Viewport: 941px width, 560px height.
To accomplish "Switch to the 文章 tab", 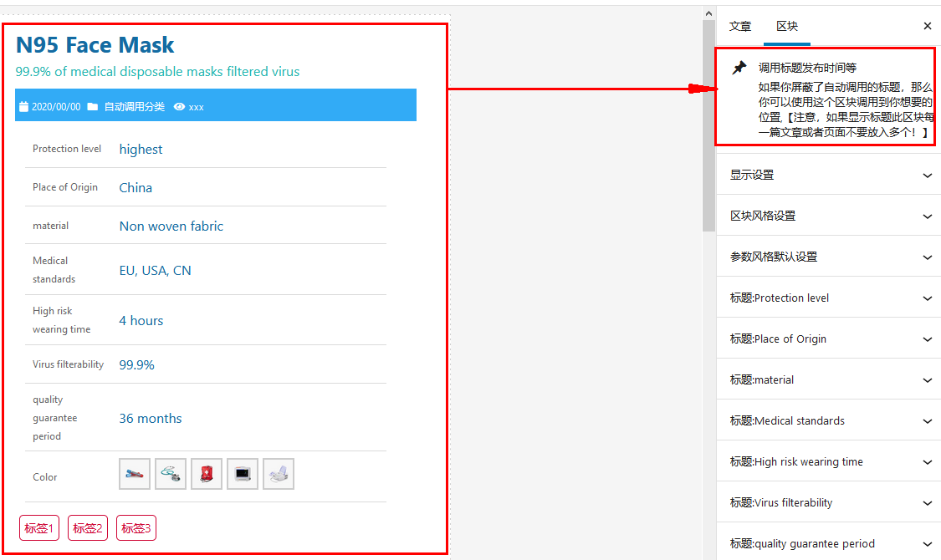I will click(x=740, y=27).
